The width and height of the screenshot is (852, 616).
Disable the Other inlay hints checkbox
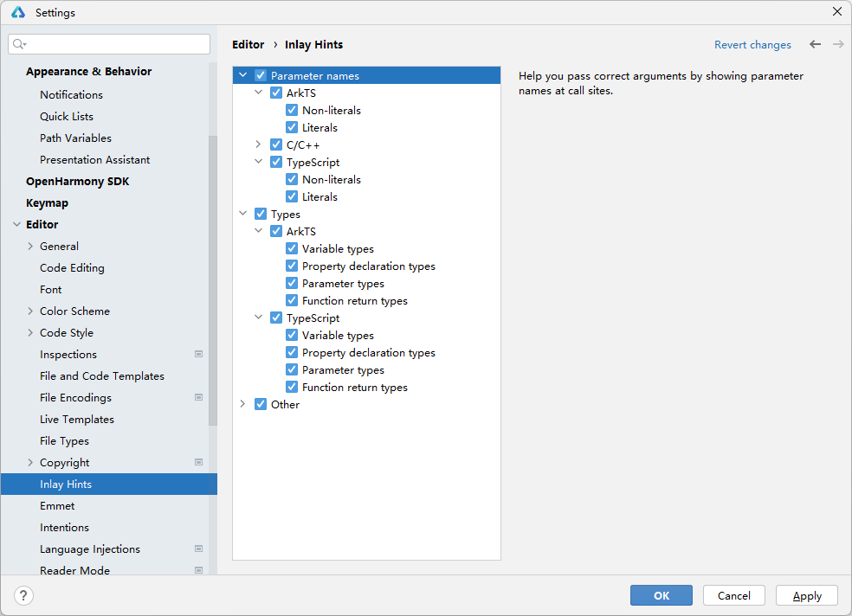tap(261, 404)
